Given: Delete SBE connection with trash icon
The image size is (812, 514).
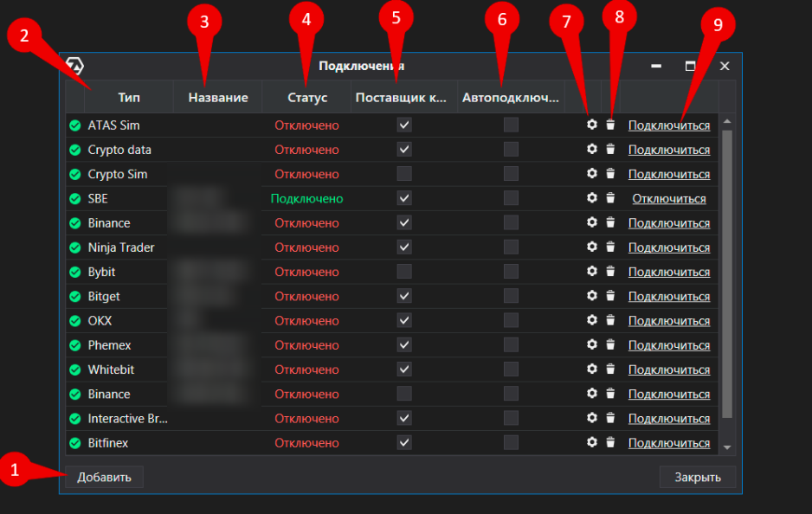Looking at the screenshot, I should pyautogui.click(x=610, y=198).
